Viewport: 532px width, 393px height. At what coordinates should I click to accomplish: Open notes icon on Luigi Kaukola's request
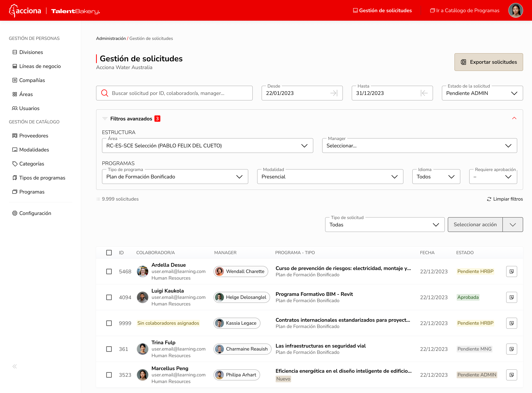pyautogui.click(x=512, y=297)
